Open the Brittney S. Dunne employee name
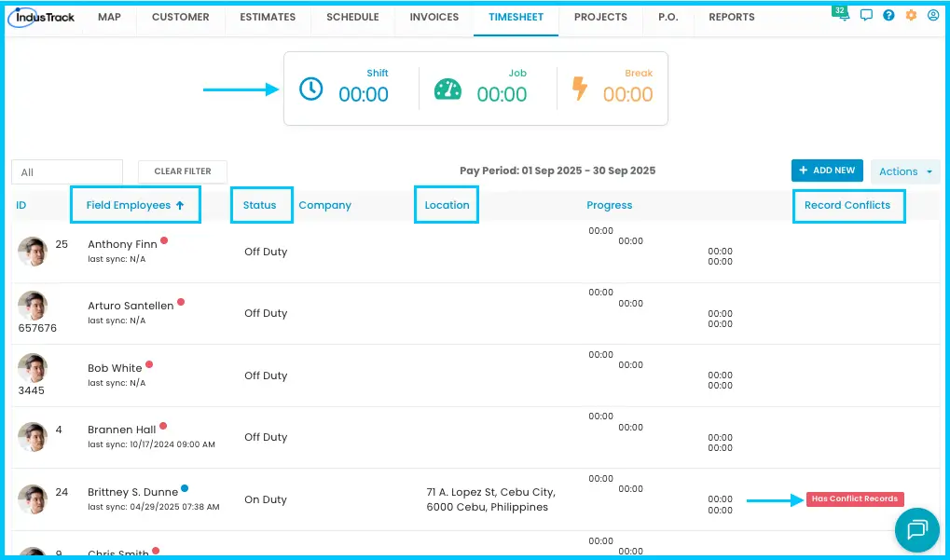Viewport: 950px width, 560px height. pyautogui.click(x=132, y=492)
